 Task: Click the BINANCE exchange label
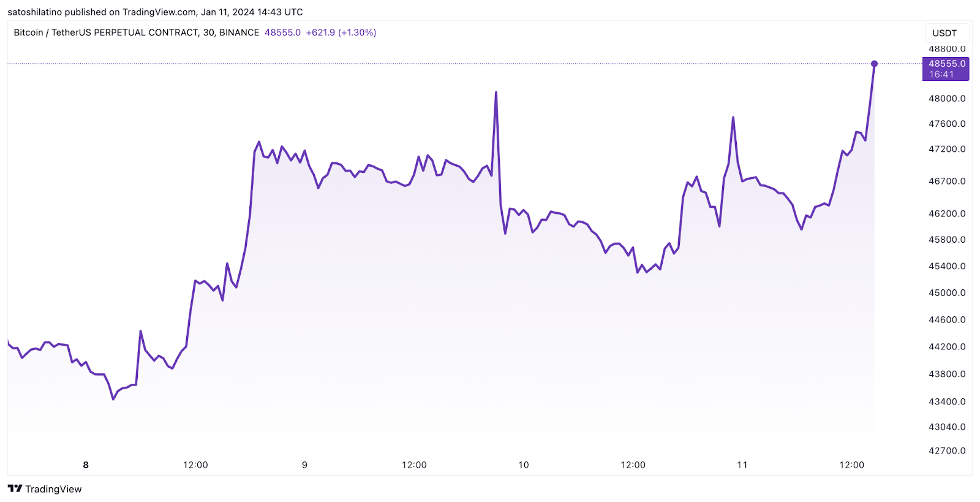click(239, 32)
